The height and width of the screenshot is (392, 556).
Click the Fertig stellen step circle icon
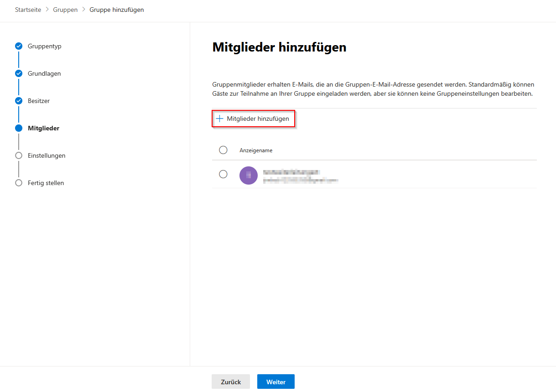pyautogui.click(x=19, y=183)
